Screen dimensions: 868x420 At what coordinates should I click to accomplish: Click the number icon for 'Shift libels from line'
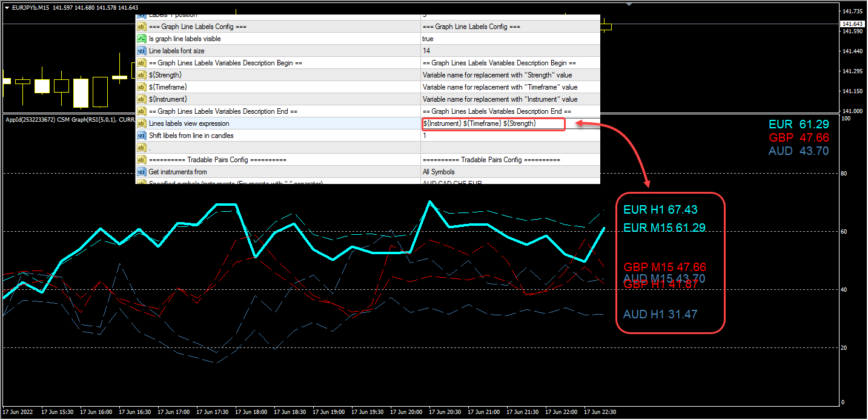(141, 136)
